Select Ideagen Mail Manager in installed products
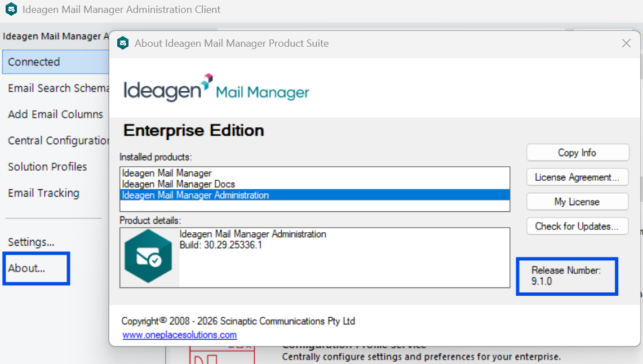 (x=314, y=173)
